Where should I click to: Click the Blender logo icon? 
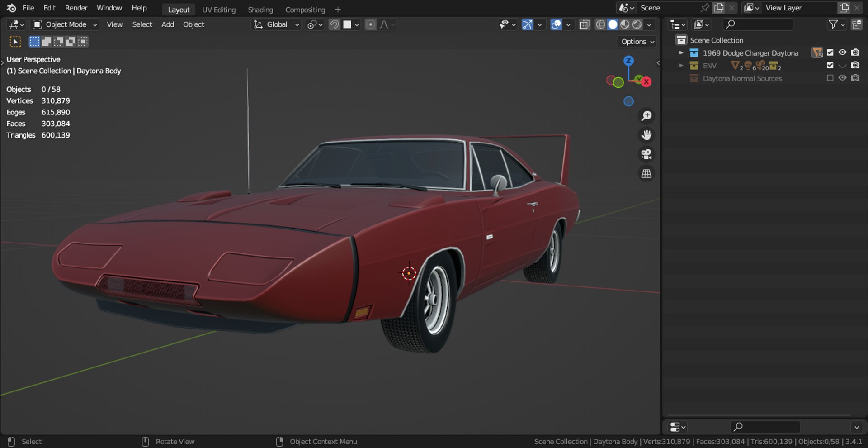[11, 8]
